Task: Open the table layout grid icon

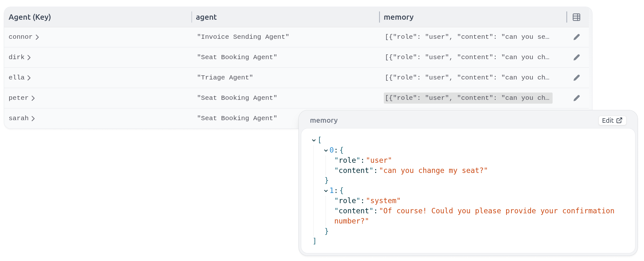Action: tap(576, 17)
